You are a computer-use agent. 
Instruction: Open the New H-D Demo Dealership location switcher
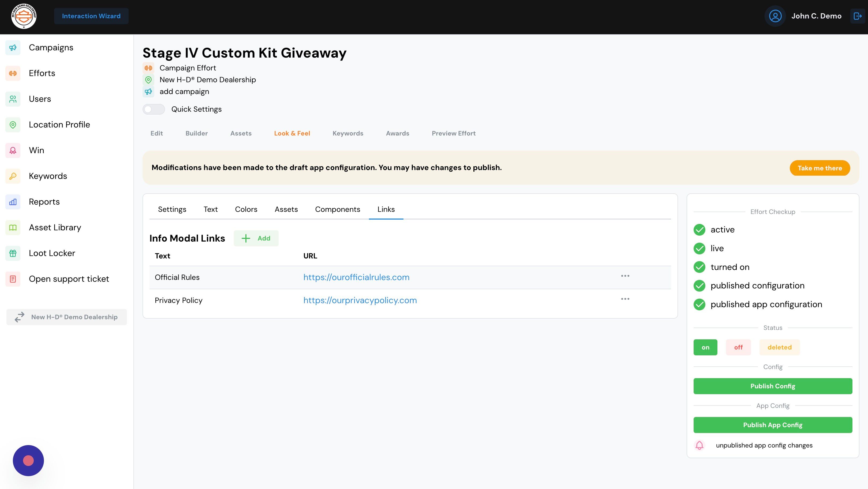[x=67, y=317]
